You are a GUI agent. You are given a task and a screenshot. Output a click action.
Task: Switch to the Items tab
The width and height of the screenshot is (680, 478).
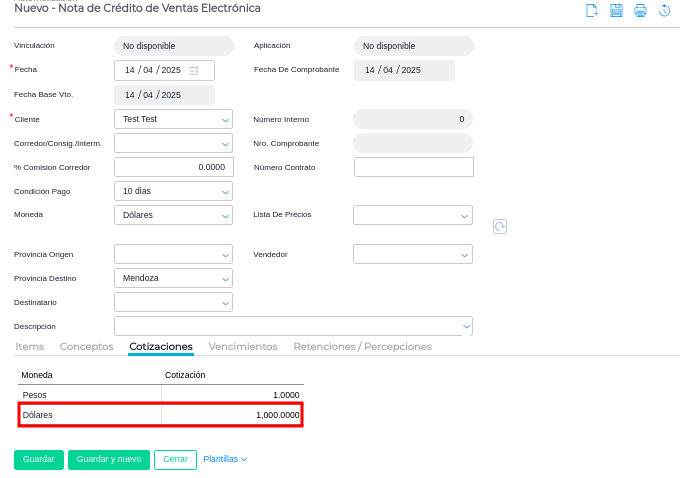click(29, 346)
